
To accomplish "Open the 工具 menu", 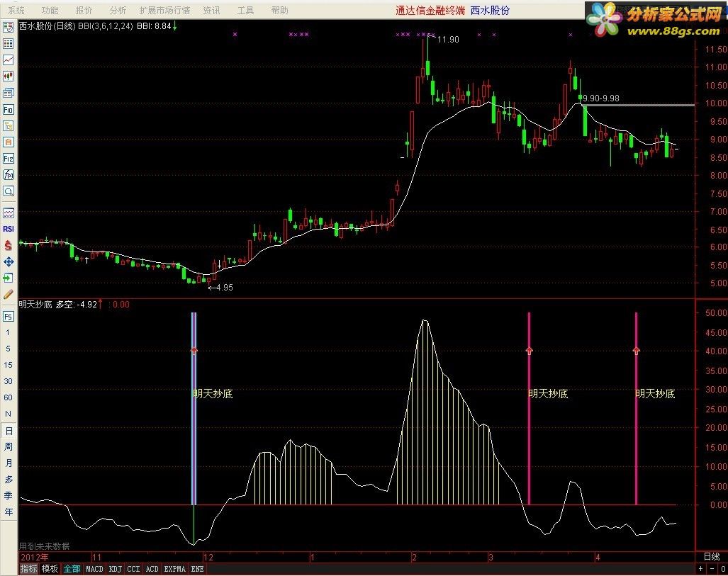I will (245, 10).
